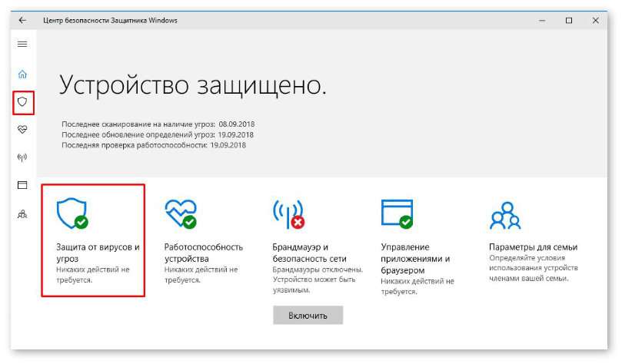Click the back arrow in title bar
622x364 pixels.
pos(22,20)
